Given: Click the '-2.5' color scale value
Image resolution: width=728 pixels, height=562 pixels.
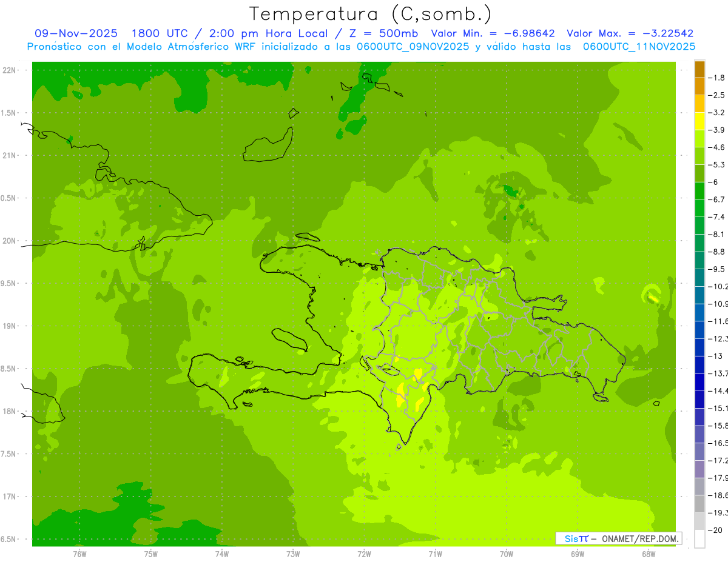Looking at the screenshot, I should [x=716, y=95].
